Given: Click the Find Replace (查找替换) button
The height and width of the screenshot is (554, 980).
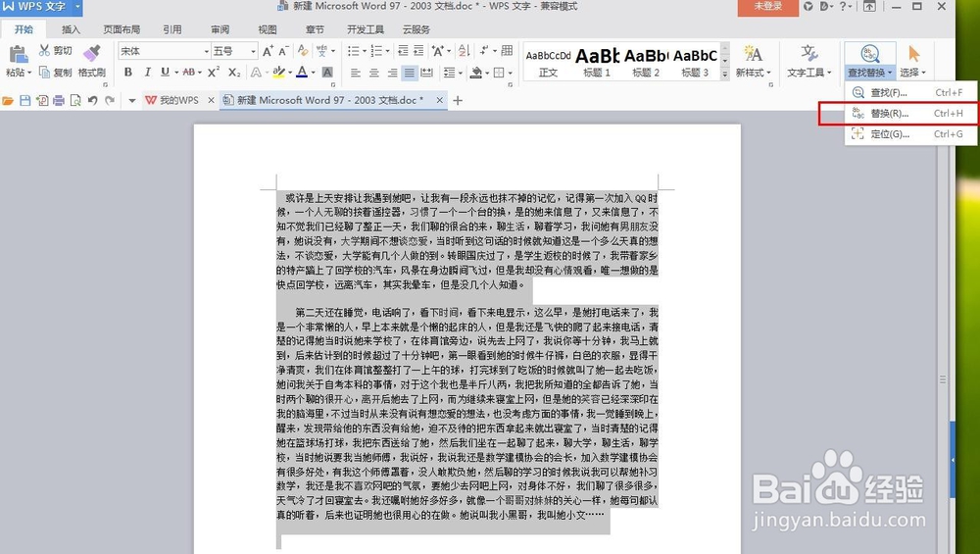Looking at the screenshot, I should (869, 61).
